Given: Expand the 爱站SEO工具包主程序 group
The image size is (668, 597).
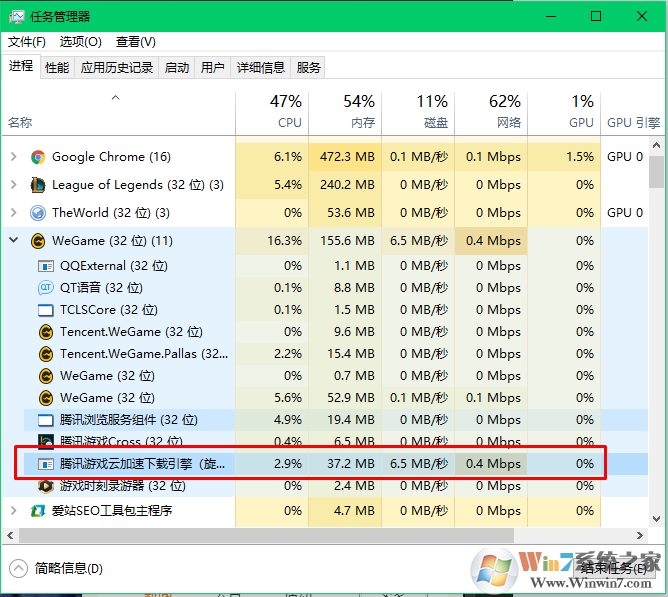Looking at the screenshot, I should (14, 510).
